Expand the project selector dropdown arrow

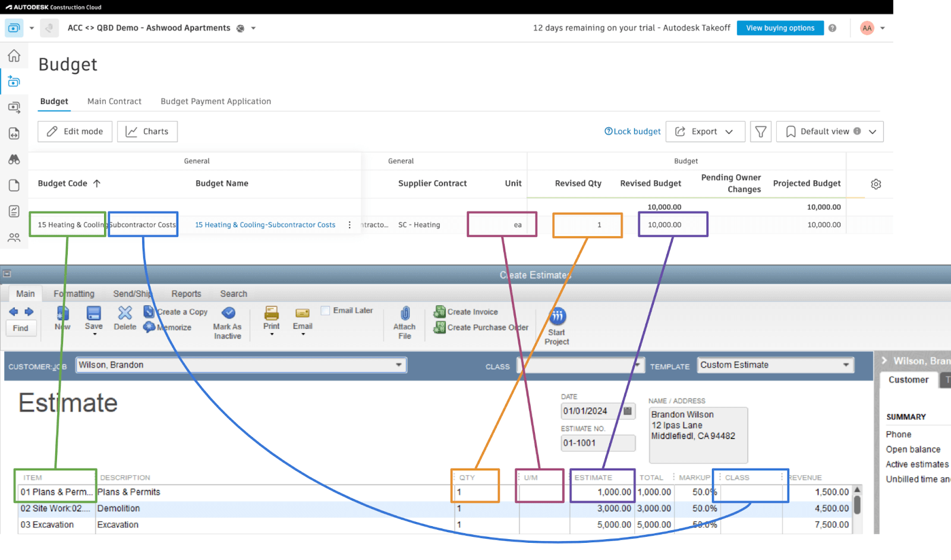coord(253,28)
